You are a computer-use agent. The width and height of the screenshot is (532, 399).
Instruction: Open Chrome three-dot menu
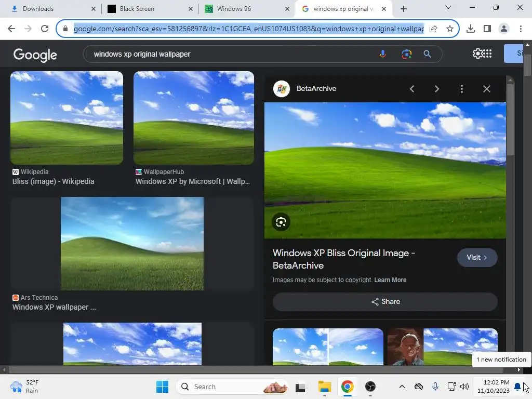(x=521, y=29)
